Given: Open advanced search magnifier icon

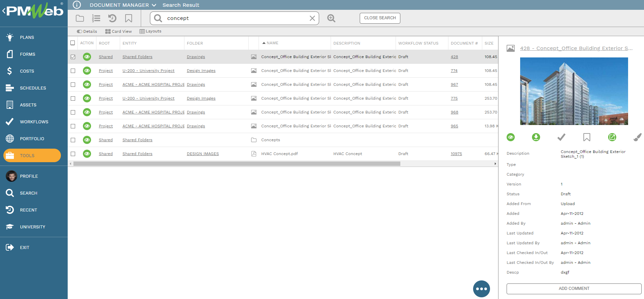Looking at the screenshot, I should coord(331,18).
